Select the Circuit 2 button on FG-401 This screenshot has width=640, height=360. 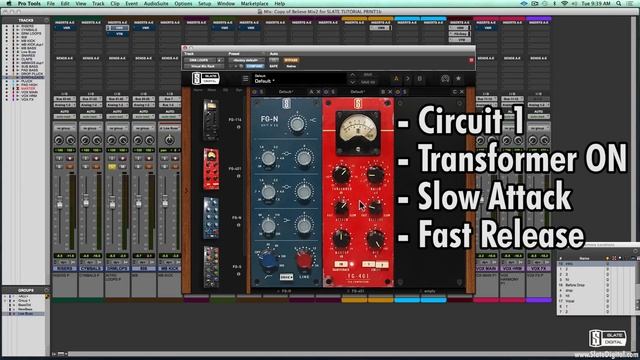click(x=382, y=264)
